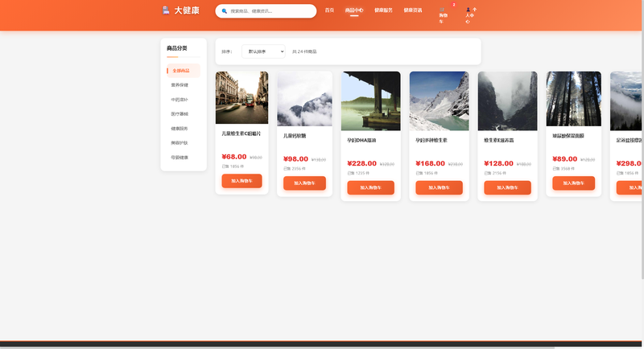644x349 pixels.
Task: Click the ¥68.00 price text
Action: [234, 157]
